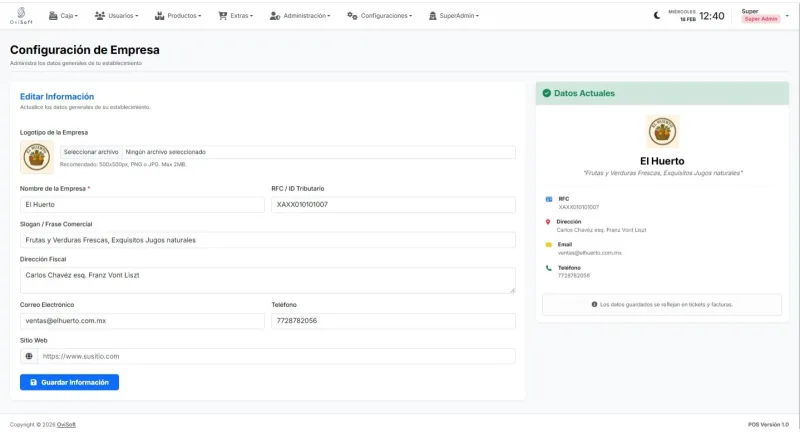800x432 pixels.
Task: Click the OviSoft logo in the navbar
Action: (22, 15)
